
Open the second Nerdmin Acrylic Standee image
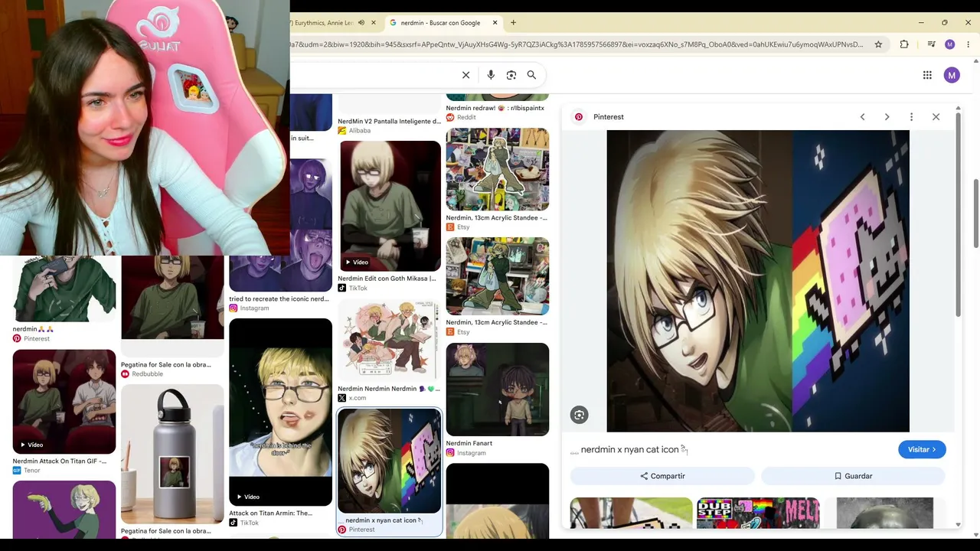[x=498, y=275]
